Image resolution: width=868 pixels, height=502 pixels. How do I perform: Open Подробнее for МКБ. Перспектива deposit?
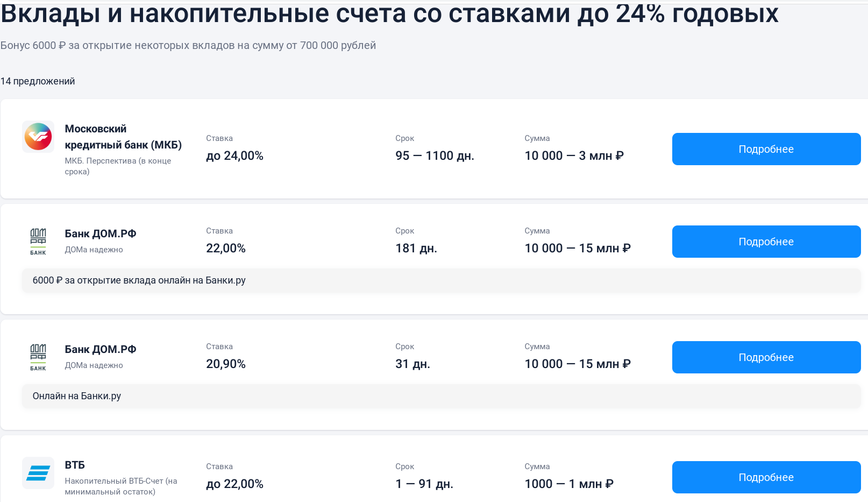[x=766, y=149]
